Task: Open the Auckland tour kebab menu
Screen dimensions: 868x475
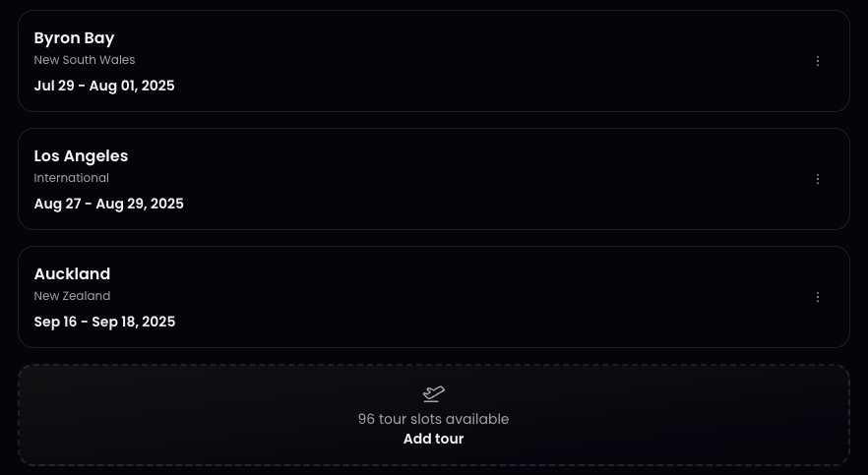Action: 817,297
